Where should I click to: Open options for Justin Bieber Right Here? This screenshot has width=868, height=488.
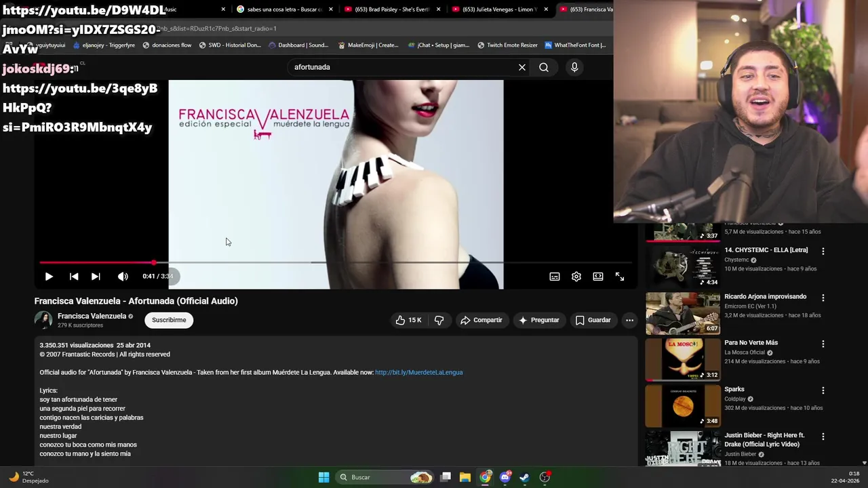823,437
